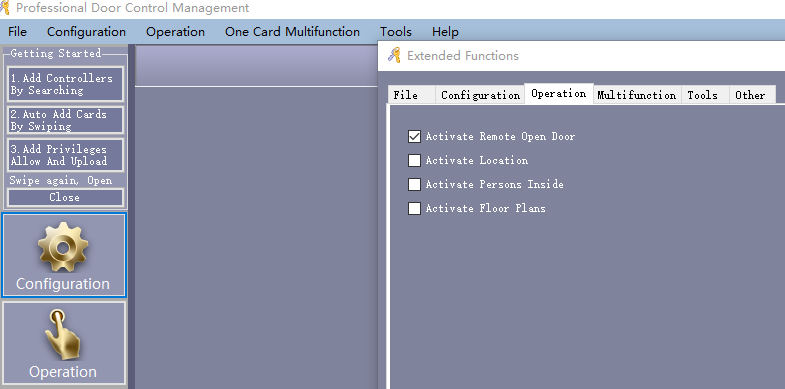Open the Help menu
The width and height of the screenshot is (785, 389).
(445, 32)
